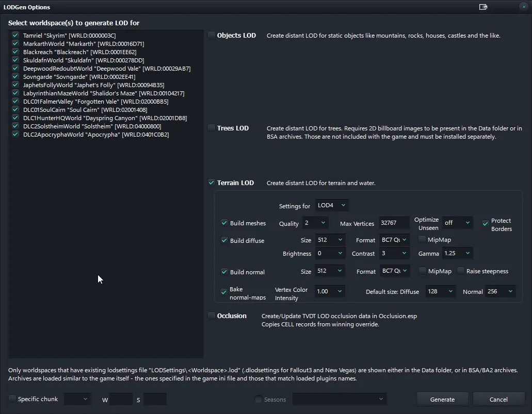Click the W coordinate input field
This screenshot has width=532, height=414.
[121, 399]
